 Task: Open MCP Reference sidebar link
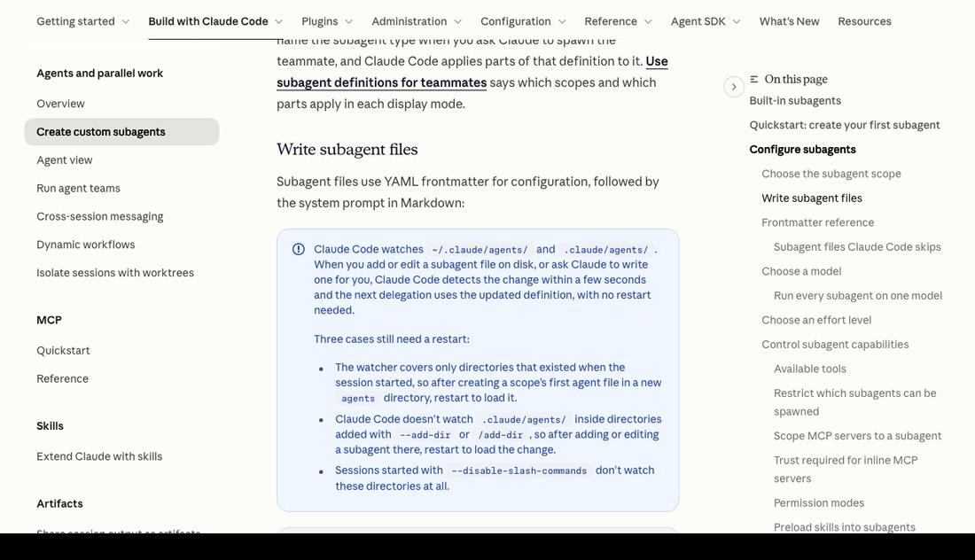click(62, 378)
